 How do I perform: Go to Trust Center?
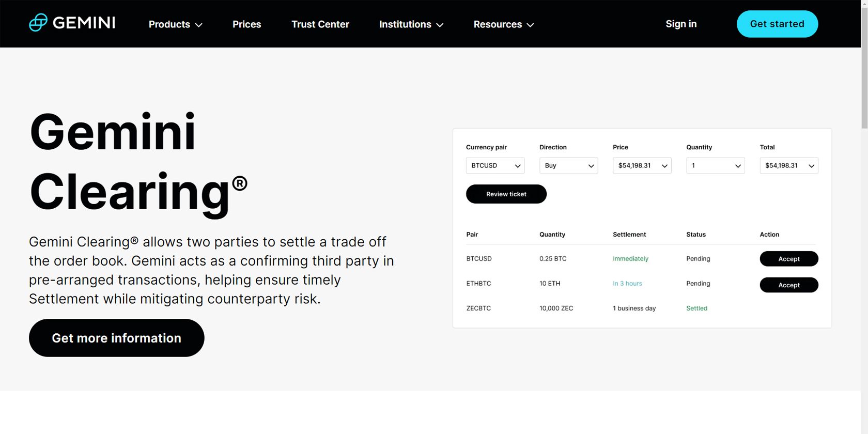click(320, 24)
